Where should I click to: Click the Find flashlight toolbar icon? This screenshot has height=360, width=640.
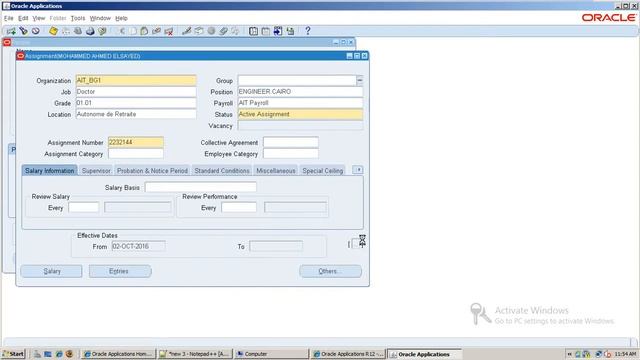click(x=24, y=31)
